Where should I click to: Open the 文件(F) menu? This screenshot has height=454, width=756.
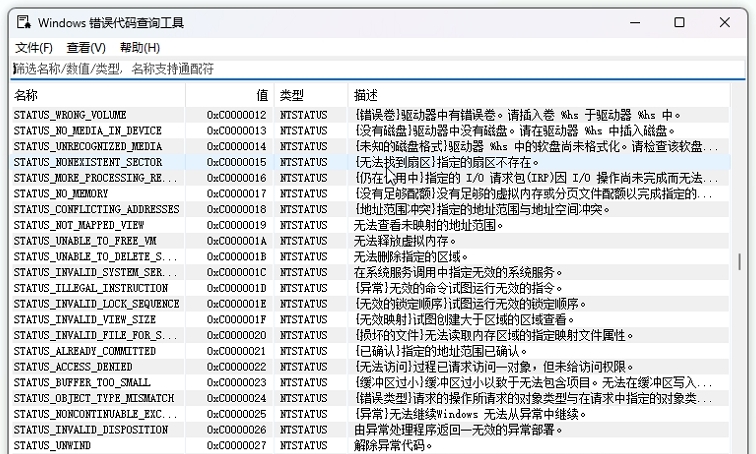pos(34,48)
